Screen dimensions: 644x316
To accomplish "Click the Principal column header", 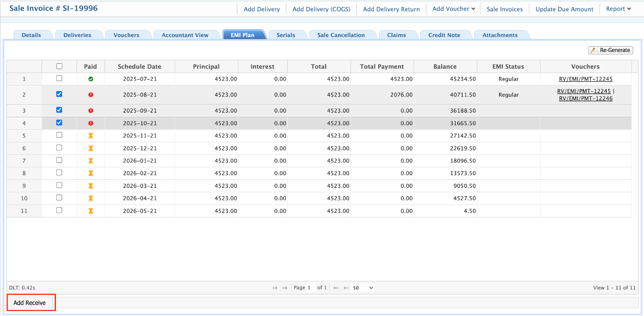I will 206,67.
